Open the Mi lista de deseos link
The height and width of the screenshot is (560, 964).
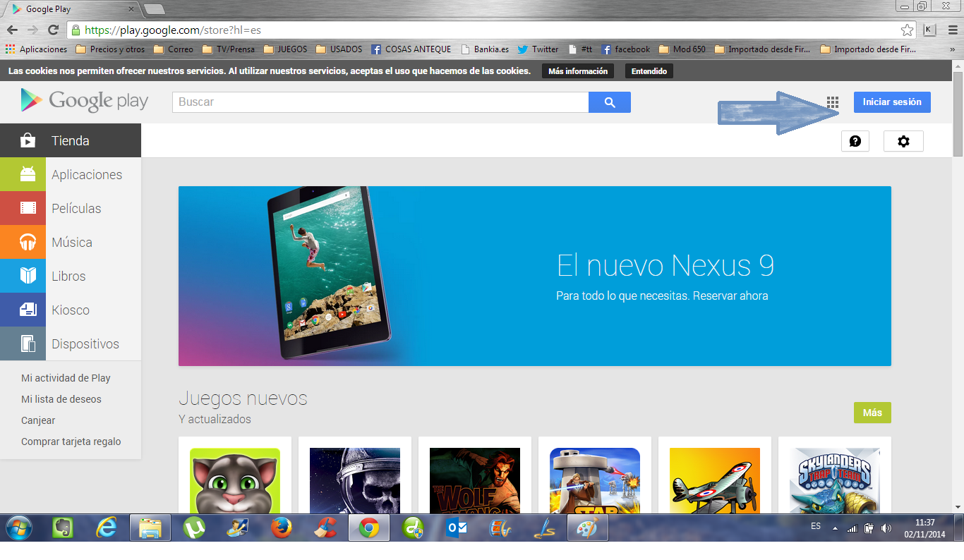tap(61, 399)
